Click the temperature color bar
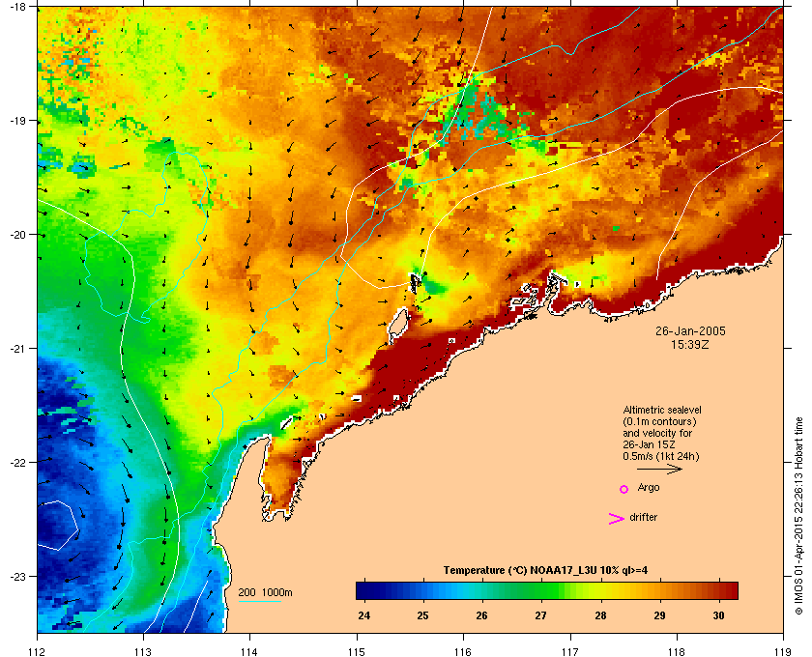The height and width of the screenshot is (657, 812). coord(547,590)
